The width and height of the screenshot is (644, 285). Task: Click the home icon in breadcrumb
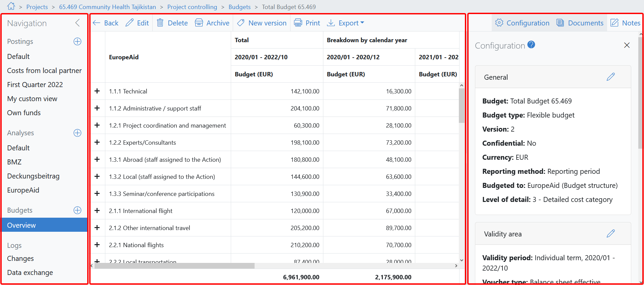point(11,6)
